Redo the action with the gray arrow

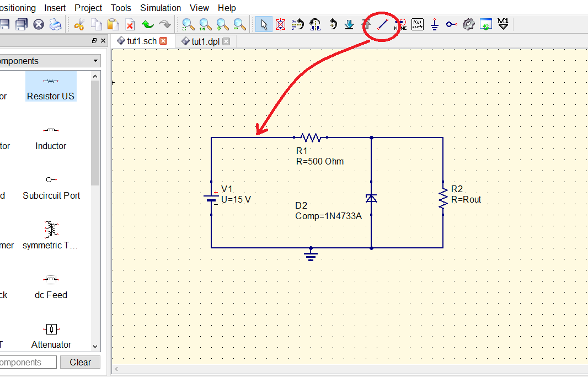[164, 25]
